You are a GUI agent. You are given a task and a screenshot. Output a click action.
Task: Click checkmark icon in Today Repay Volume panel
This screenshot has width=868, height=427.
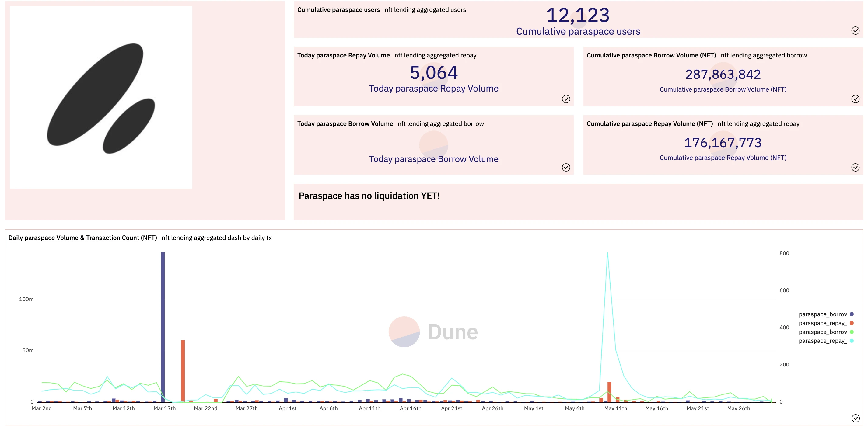[x=566, y=99]
